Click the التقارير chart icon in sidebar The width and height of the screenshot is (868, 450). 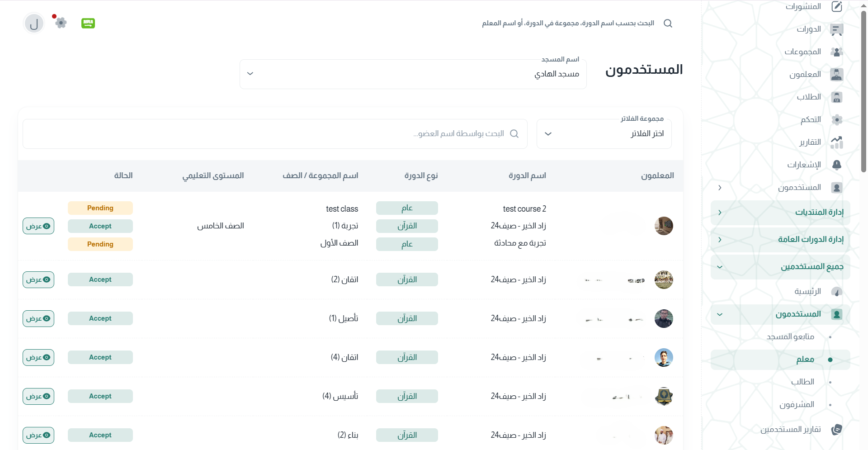click(836, 142)
